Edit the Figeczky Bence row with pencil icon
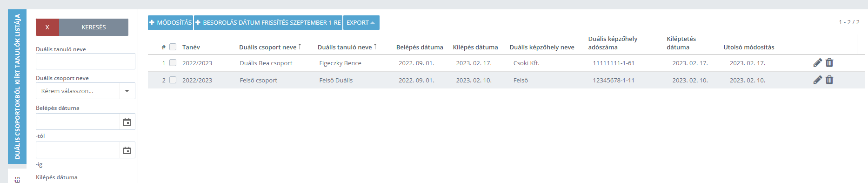 pyautogui.click(x=817, y=63)
